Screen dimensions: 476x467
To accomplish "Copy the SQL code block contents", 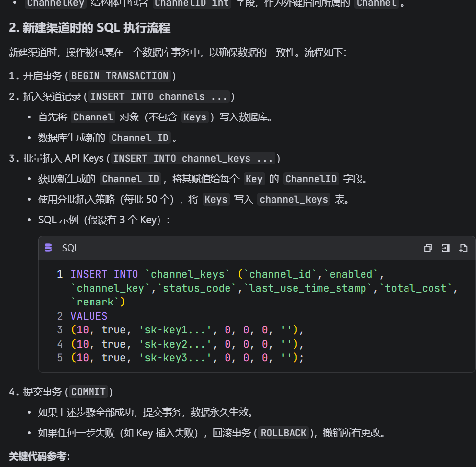I will [428, 248].
